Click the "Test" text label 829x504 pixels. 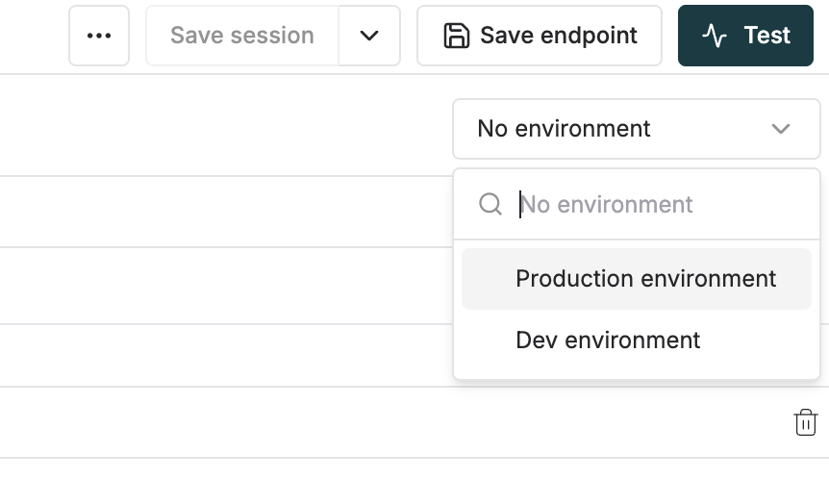(x=766, y=36)
